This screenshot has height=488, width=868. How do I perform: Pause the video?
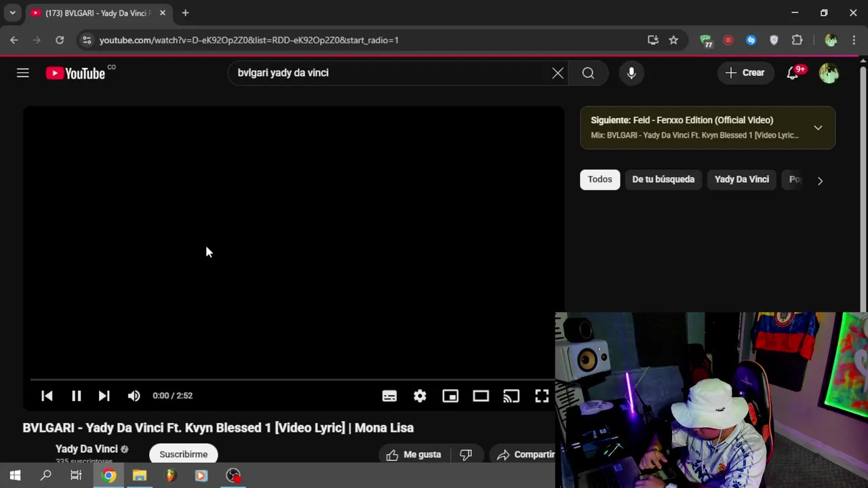point(76,396)
